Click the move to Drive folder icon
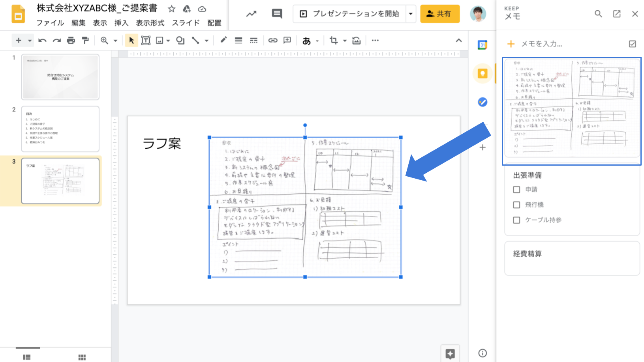This screenshot has height=362, width=644. point(187,9)
